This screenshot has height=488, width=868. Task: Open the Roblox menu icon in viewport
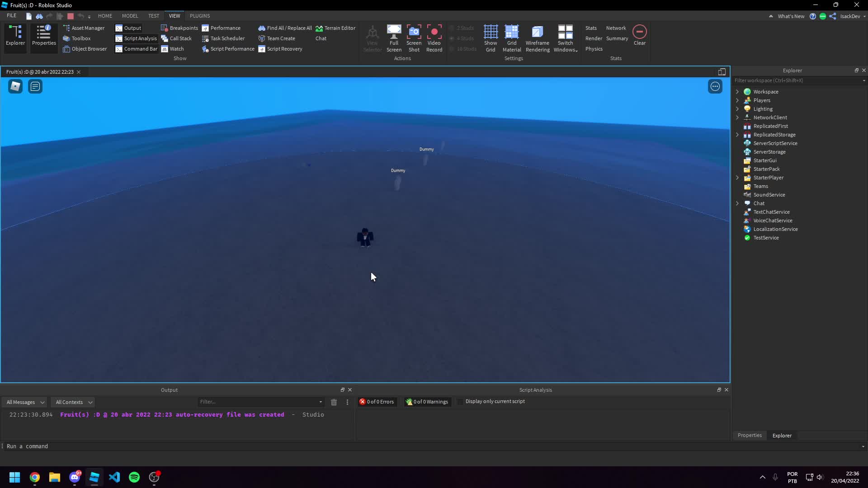[x=15, y=86]
